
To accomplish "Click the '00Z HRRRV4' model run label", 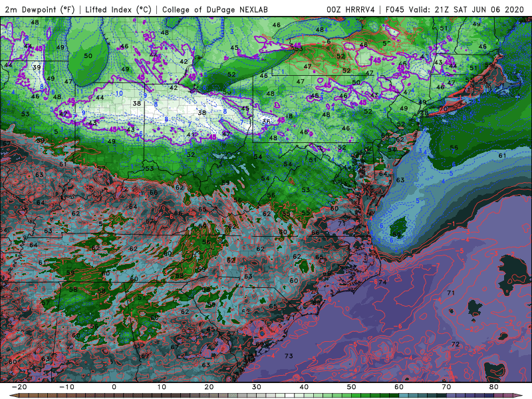I will tap(351, 9).
